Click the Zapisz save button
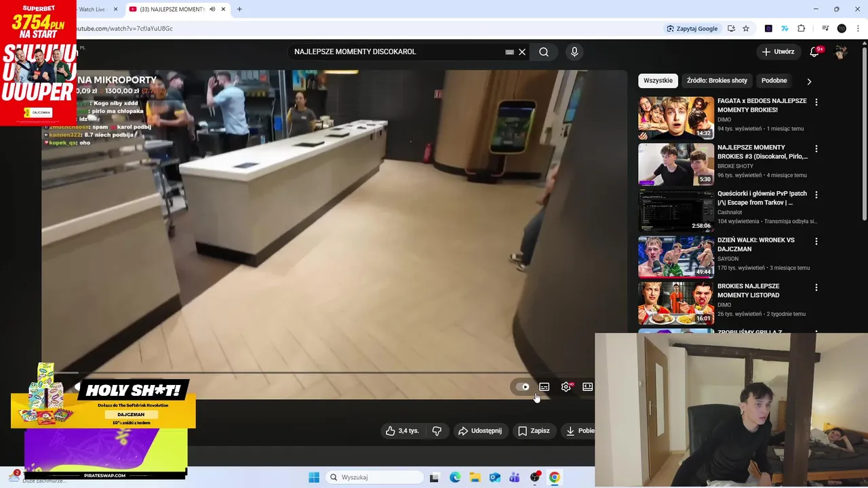Screen dimensions: 868x488 (534, 430)
